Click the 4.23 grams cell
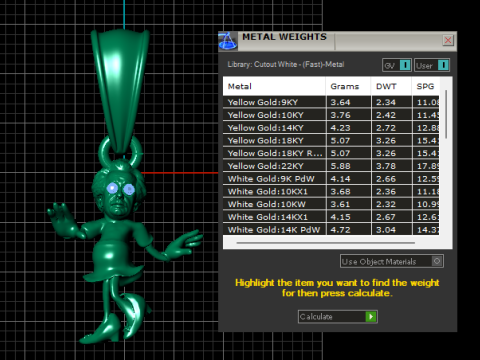This screenshot has height=360, width=480. 349,128
